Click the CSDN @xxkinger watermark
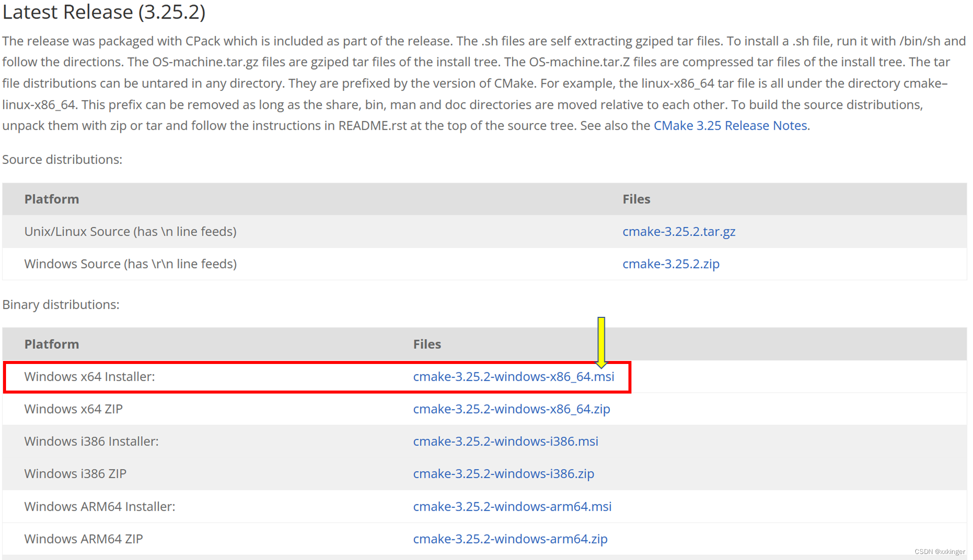The width and height of the screenshot is (973, 560). coord(939,551)
